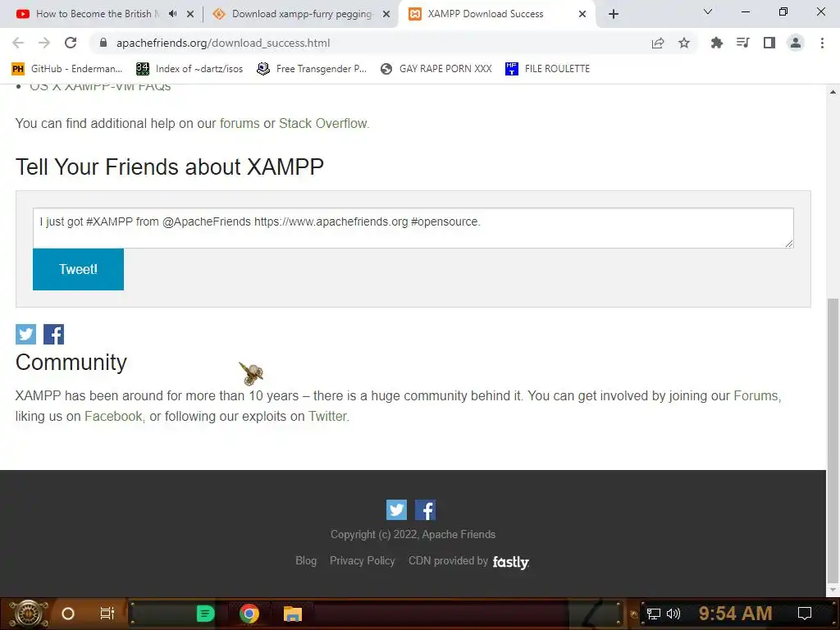Go back to the previous page

click(x=18, y=43)
